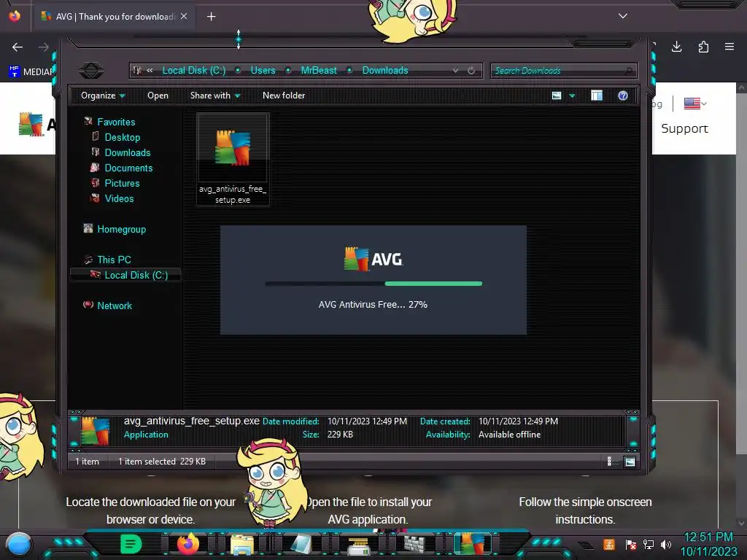Open Support link on AVG page
Viewport: 747px width, 560px height.
pyautogui.click(x=684, y=128)
